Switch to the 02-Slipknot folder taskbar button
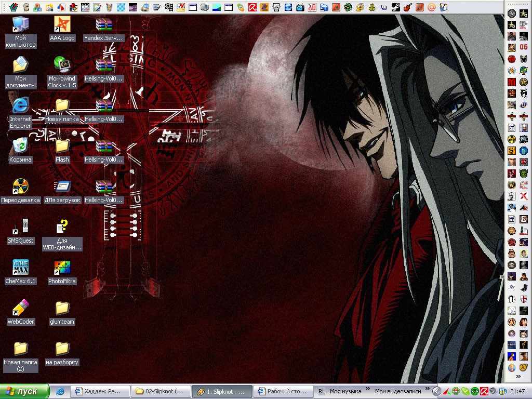This screenshot has height=399, width=532. click(161, 392)
